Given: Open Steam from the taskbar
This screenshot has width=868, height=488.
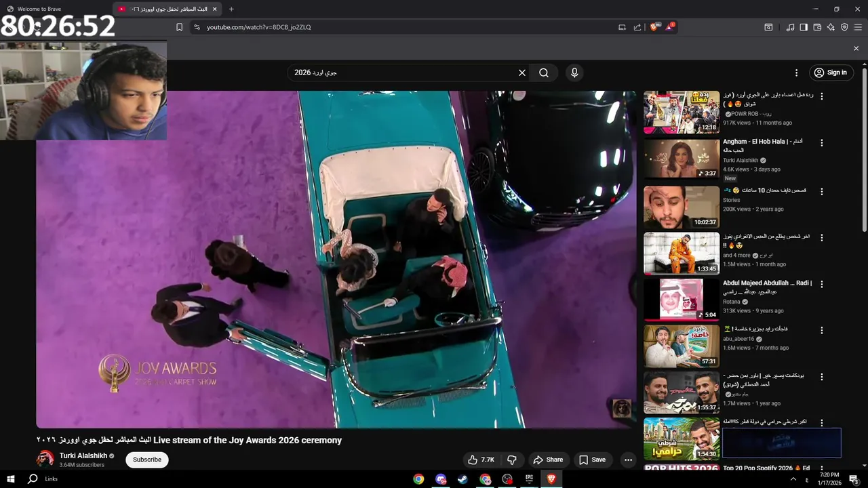Looking at the screenshot, I should pyautogui.click(x=462, y=479).
